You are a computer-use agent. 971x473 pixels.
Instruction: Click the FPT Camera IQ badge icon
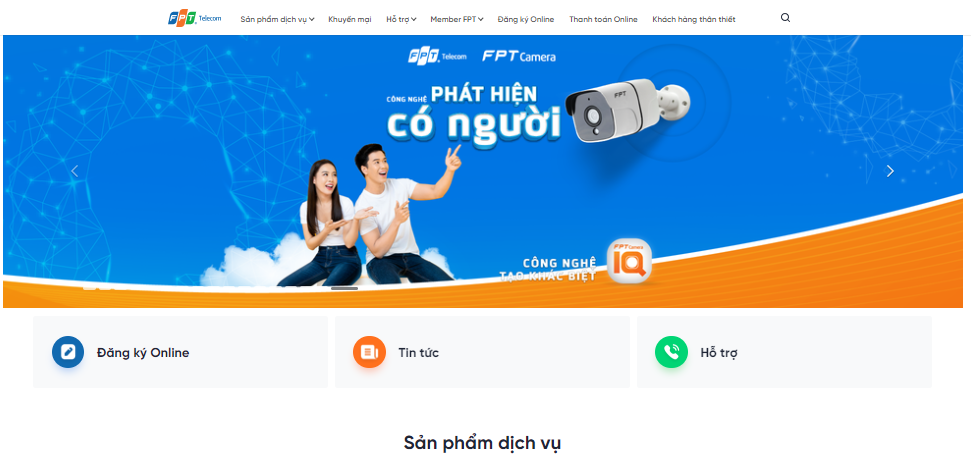[x=629, y=261]
